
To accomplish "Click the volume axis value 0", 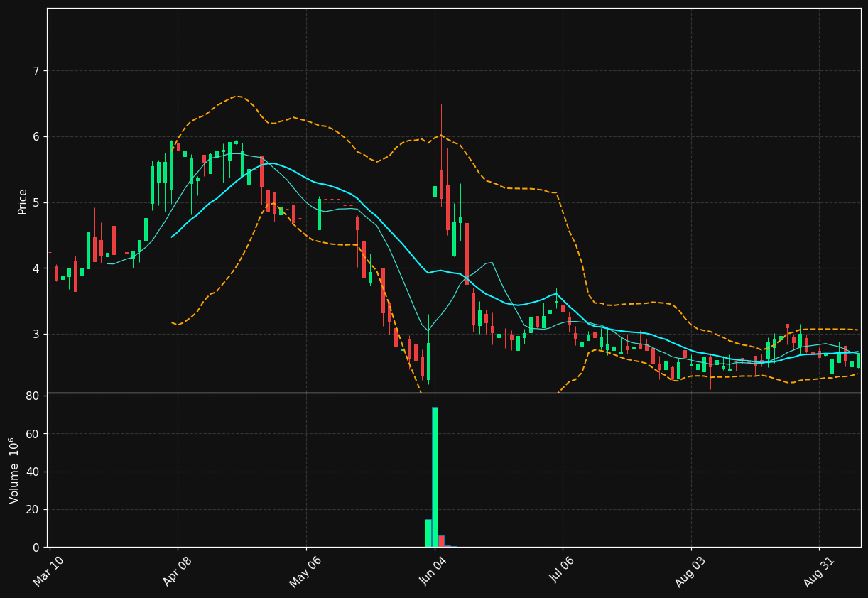I will click(x=36, y=548).
